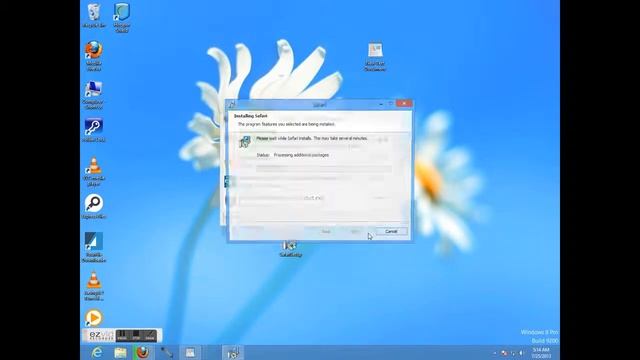Open the Recycle Bin desktop icon

coord(94,16)
